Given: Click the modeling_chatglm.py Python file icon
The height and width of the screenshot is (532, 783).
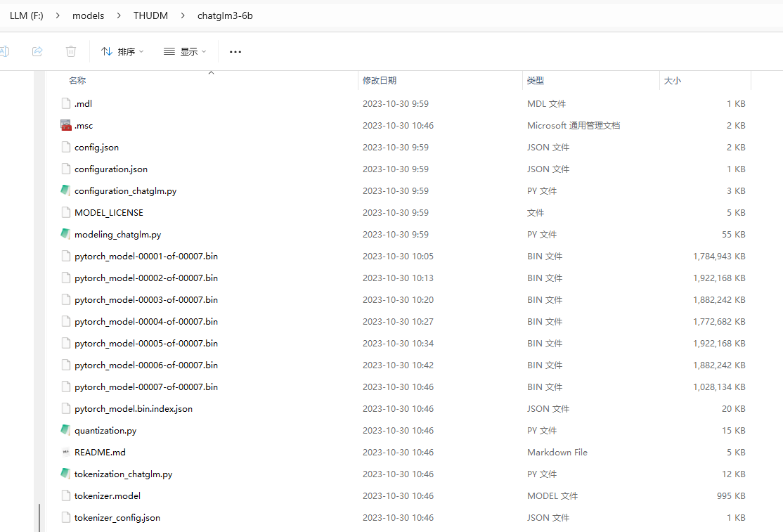Looking at the screenshot, I should pos(66,233).
